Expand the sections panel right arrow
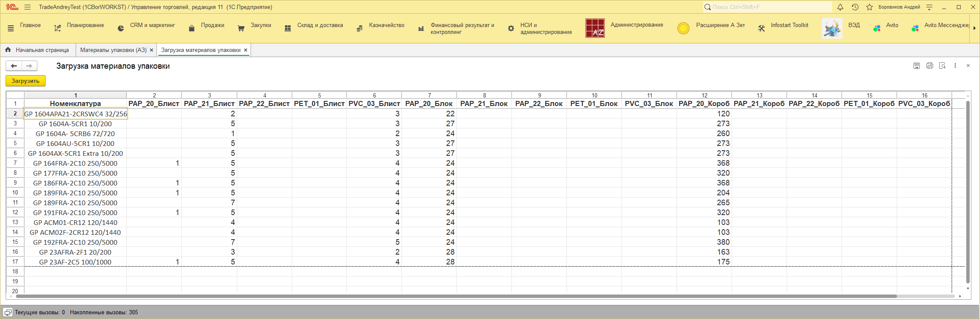This screenshot has height=319, width=980. pyautogui.click(x=974, y=28)
